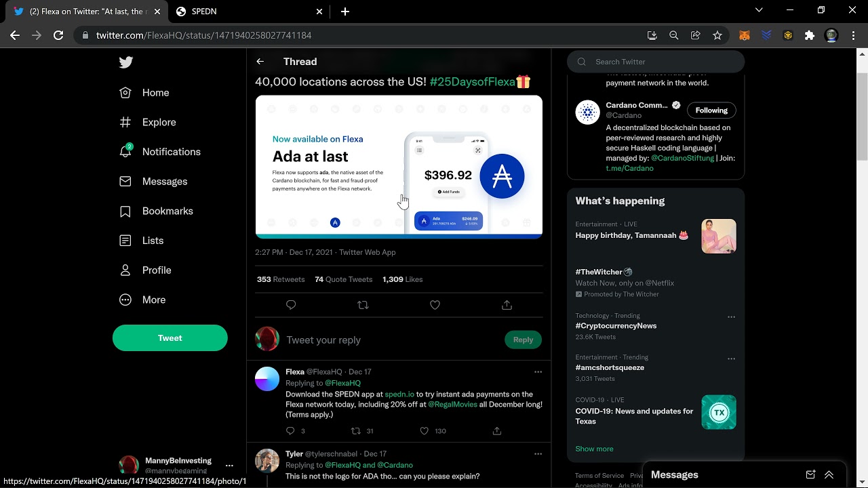Open the #CryptocurrencyNews trend
Image resolution: width=868 pixels, height=488 pixels.
click(616, 326)
